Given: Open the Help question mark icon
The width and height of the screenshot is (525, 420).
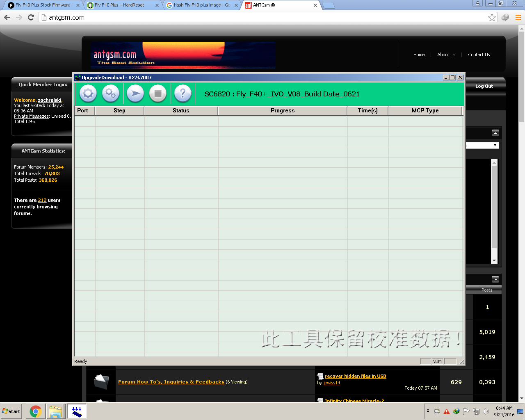Looking at the screenshot, I should pyautogui.click(x=183, y=94).
